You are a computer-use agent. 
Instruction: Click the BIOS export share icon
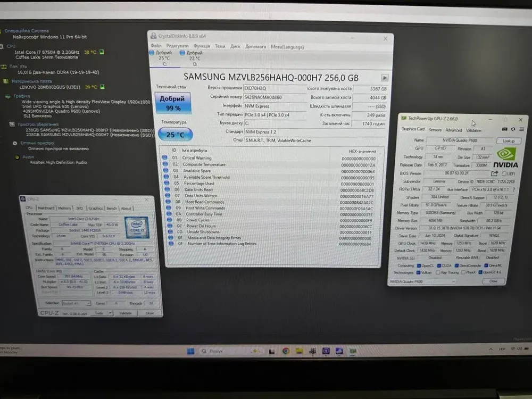pos(495,173)
